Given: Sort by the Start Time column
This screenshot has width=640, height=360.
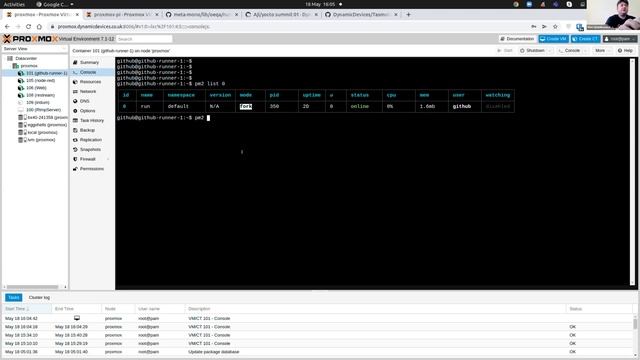Looking at the screenshot, I should 27,309.
